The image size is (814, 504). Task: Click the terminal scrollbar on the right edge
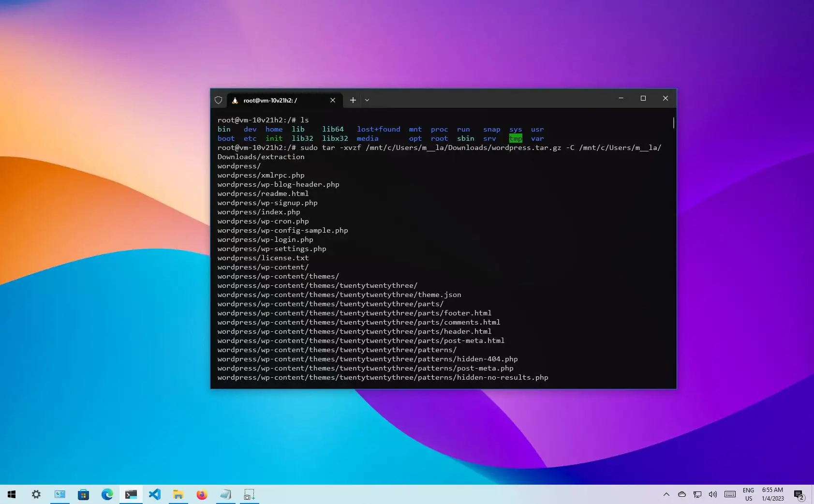673,124
